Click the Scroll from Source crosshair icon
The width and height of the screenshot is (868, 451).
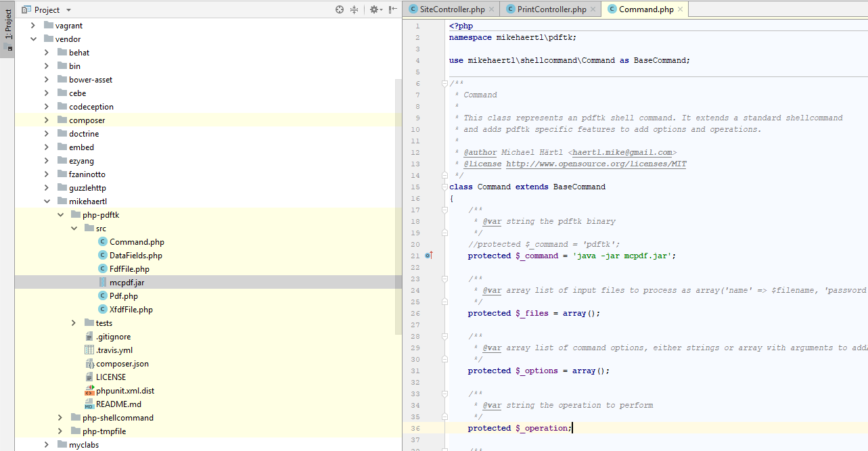coord(339,9)
